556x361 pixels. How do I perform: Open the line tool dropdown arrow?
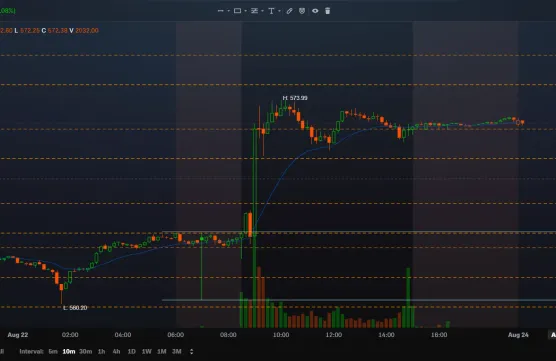(229, 11)
